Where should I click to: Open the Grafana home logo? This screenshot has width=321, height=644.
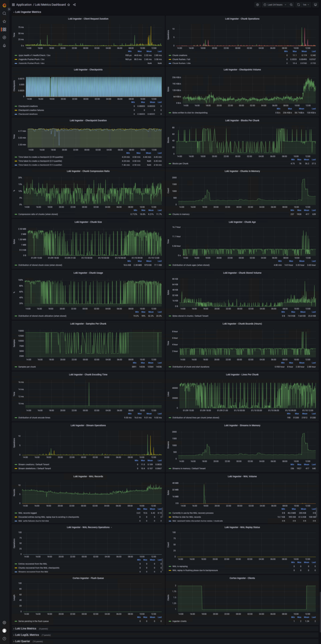point(4,5)
